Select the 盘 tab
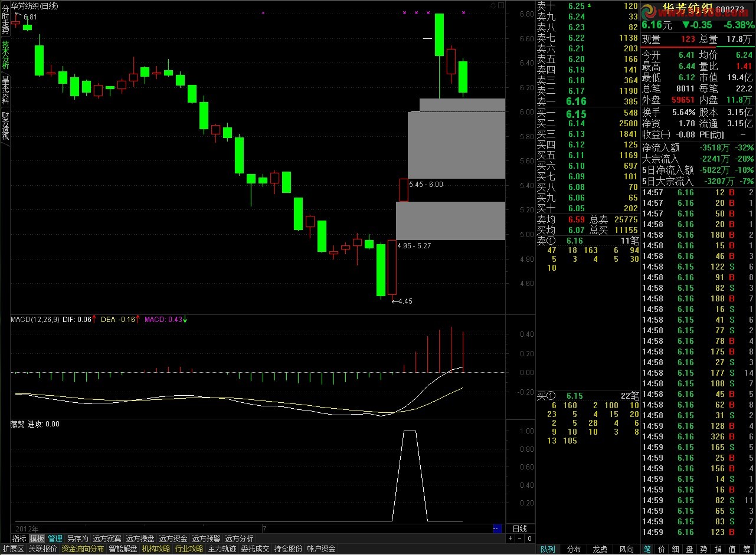 coord(690,549)
